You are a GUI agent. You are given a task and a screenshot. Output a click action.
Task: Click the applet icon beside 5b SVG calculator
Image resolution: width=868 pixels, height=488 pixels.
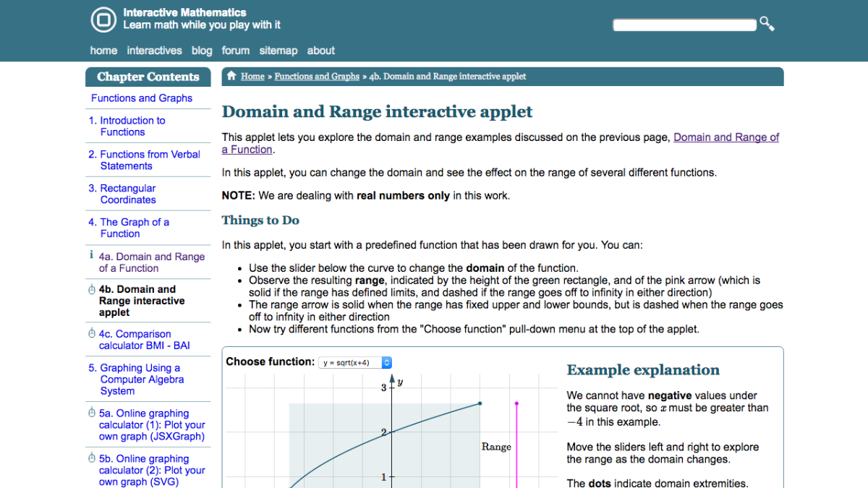point(92,458)
